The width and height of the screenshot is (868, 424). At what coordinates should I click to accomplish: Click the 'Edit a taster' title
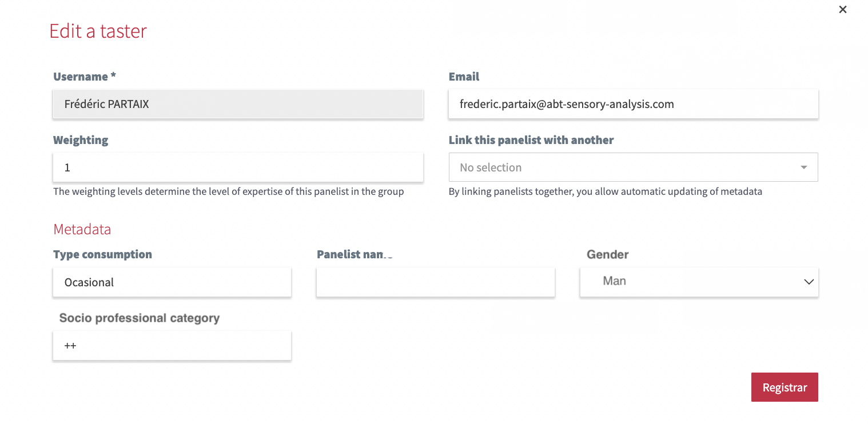(98, 31)
